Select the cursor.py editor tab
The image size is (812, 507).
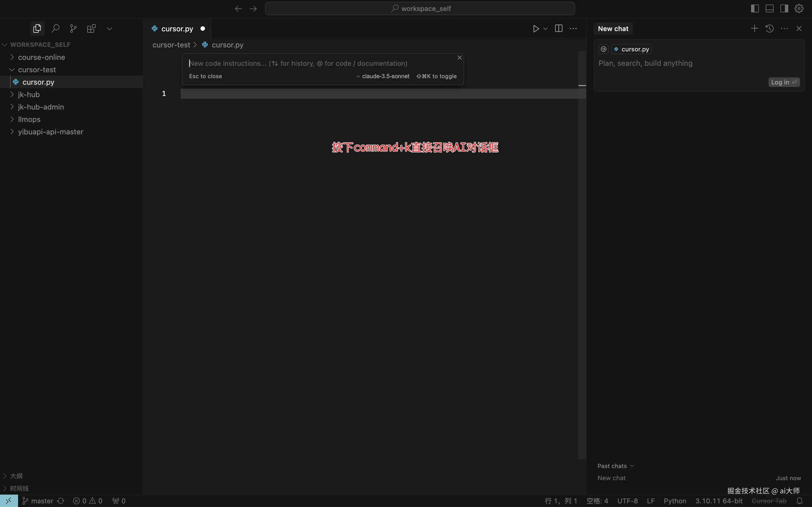coord(177,29)
